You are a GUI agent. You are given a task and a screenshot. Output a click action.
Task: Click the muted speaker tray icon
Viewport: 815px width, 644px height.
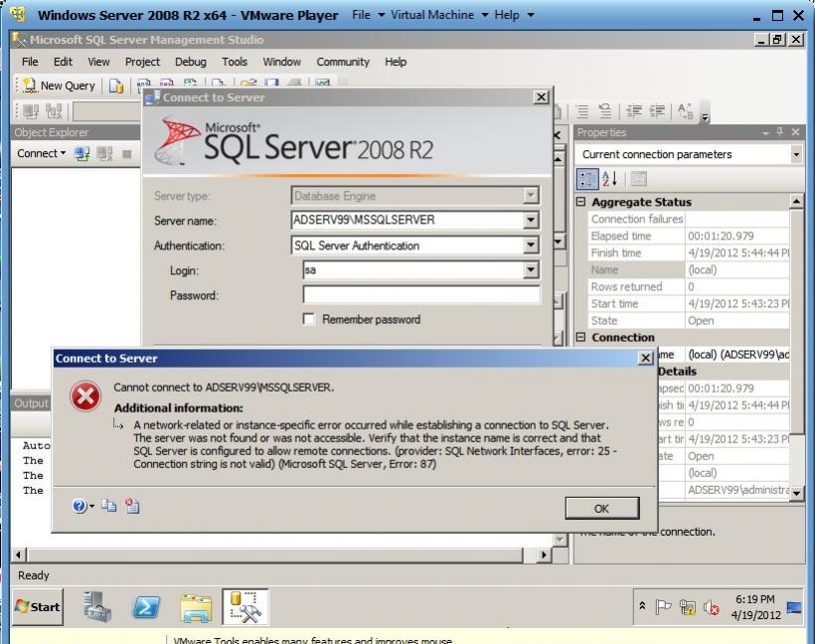tap(711, 607)
